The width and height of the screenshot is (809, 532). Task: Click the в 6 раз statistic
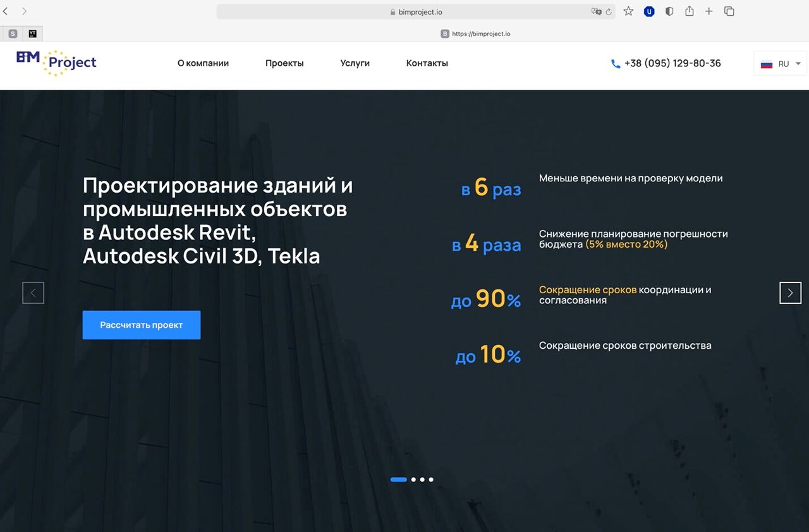tap(491, 188)
